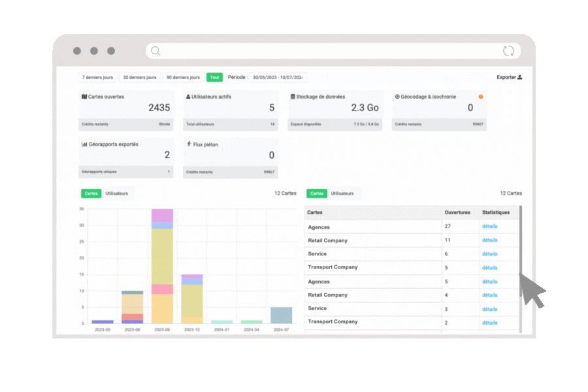Click the orange info icon on Géocodage card
The height and width of the screenshot is (392, 588).
[481, 97]
